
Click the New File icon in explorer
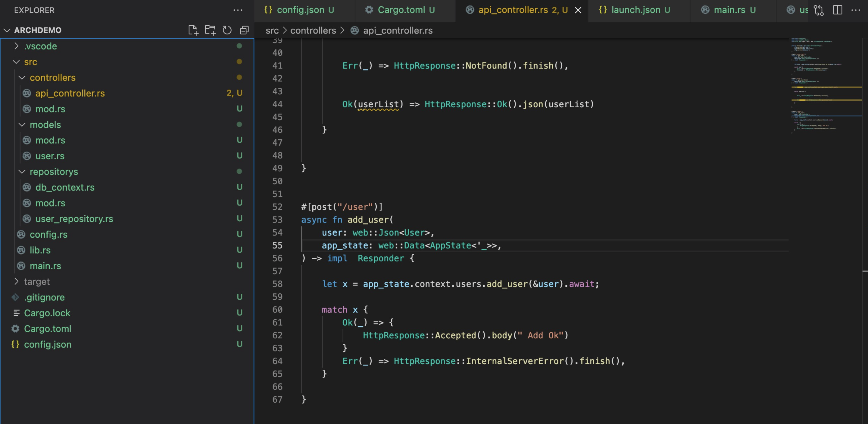click(193, 30)
